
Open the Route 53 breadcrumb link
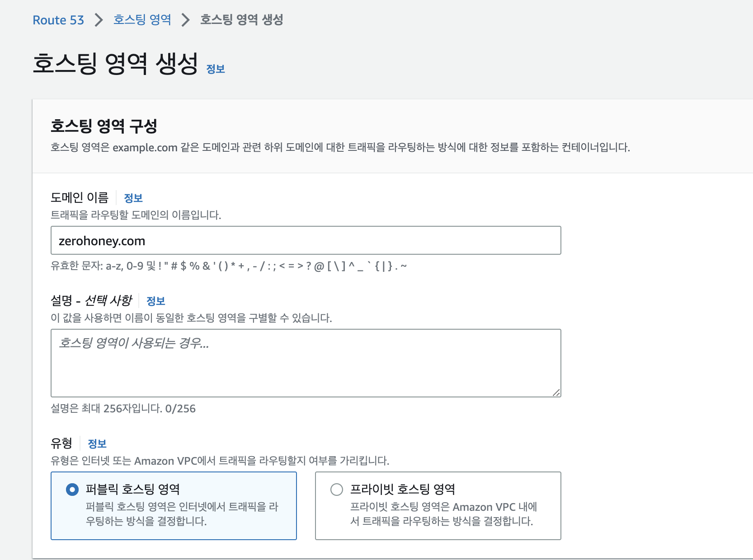(x=58, y=20)
